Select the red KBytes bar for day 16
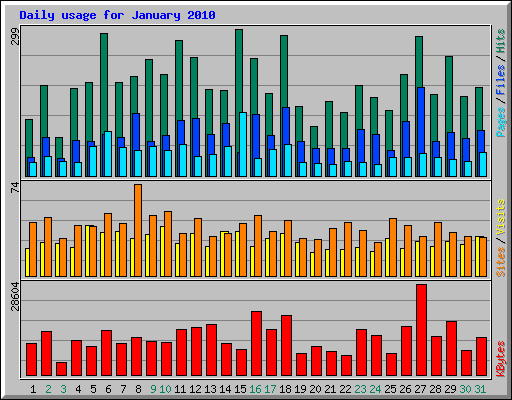This screenshot has width=512, height=400. tap(256, 344)
